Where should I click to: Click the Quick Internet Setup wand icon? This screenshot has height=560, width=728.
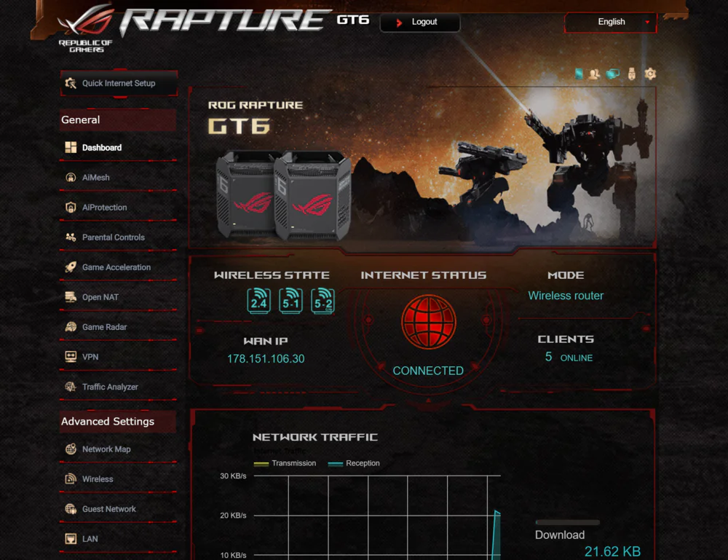[x=71, y=83]
